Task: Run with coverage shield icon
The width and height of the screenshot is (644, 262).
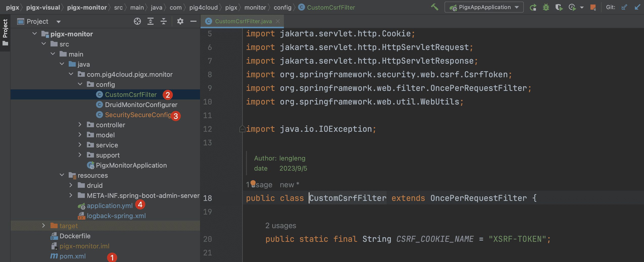Action: (559, 7)
